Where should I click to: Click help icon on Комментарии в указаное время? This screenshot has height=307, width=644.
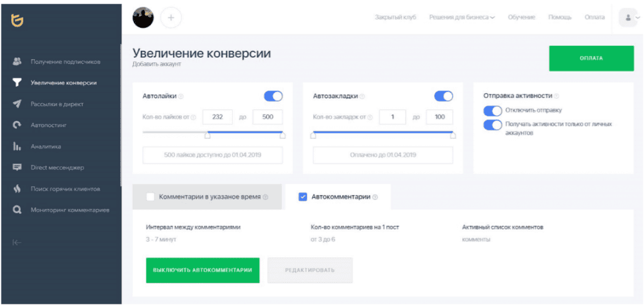265,198
